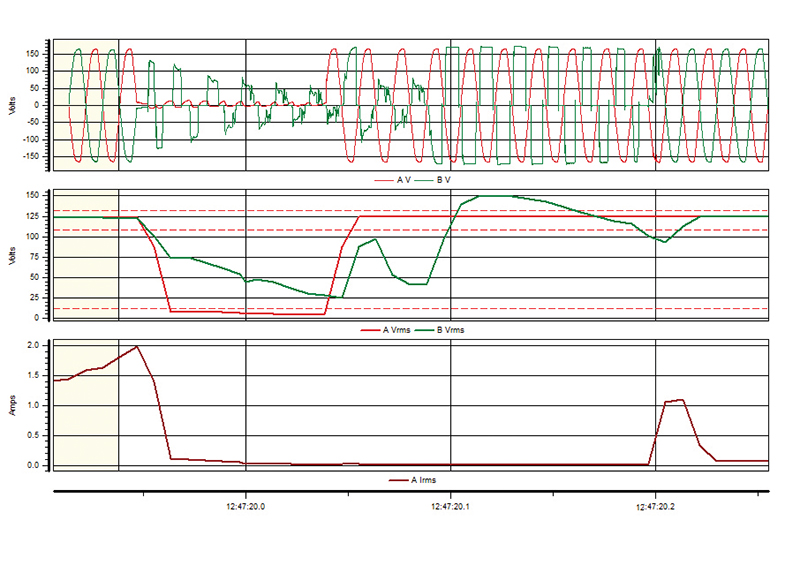
Task: Click the A Vrms legend label
Action: click(x=397, y=330)
